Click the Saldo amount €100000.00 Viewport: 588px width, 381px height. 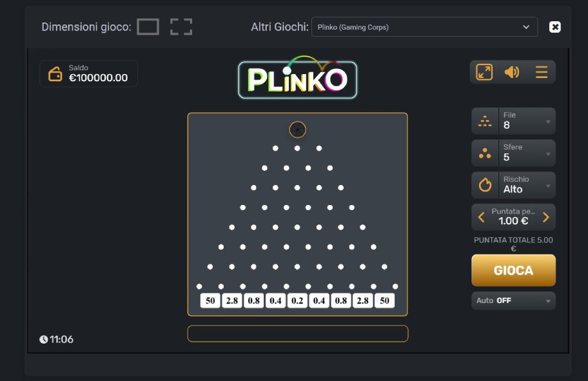[98, 77]
